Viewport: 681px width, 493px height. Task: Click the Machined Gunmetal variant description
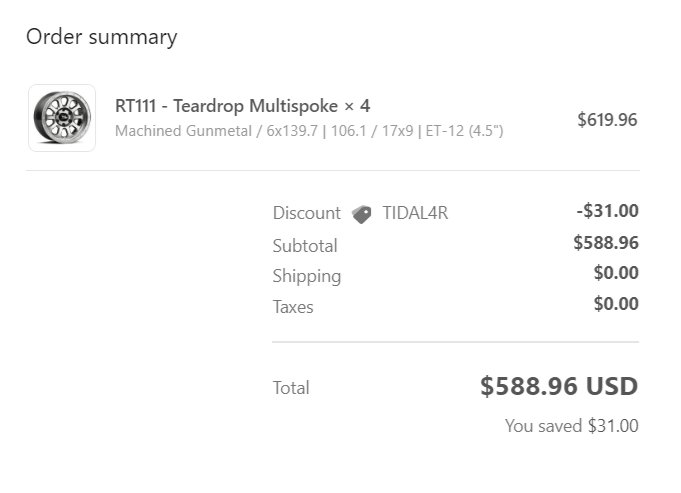tap(309, 131)
